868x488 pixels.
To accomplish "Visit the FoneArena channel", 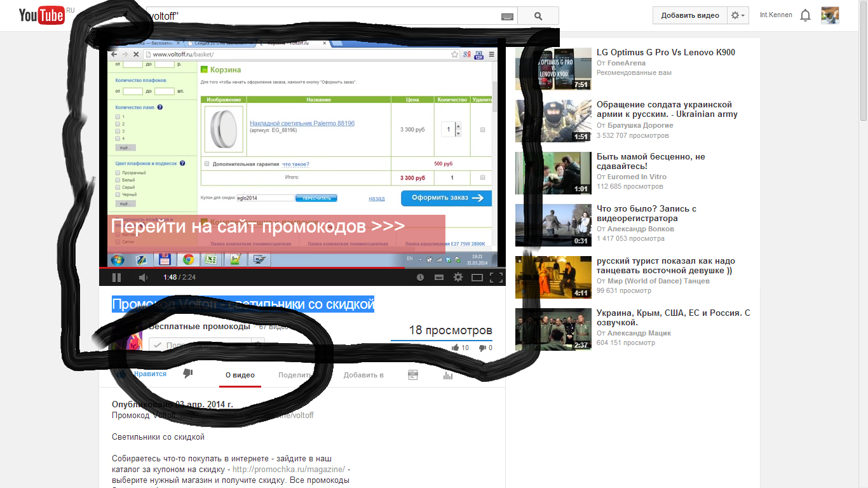I will tap(626, 63).
